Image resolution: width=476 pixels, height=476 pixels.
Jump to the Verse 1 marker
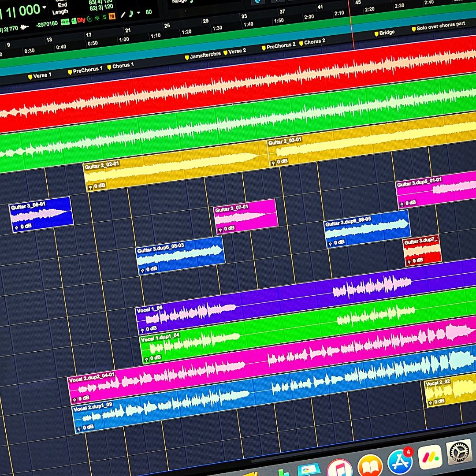tap(40, 76)
